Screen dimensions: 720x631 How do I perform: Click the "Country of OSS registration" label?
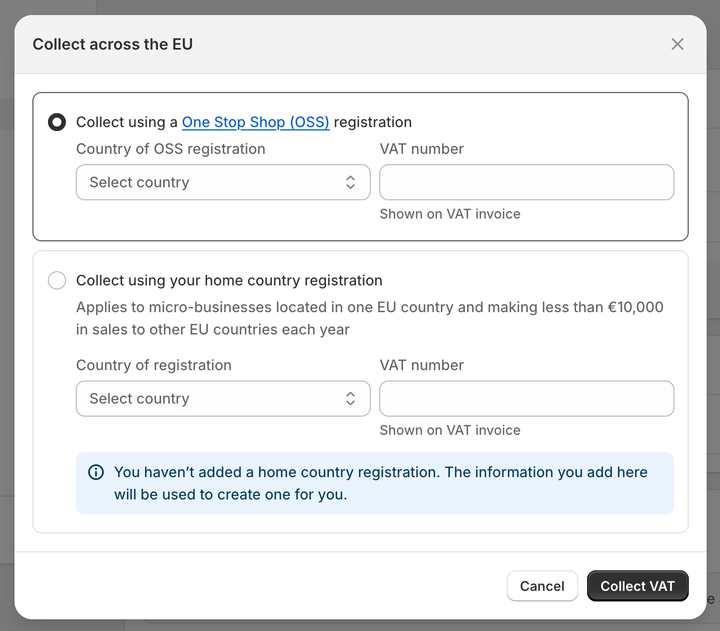click(x=171, y=149)
